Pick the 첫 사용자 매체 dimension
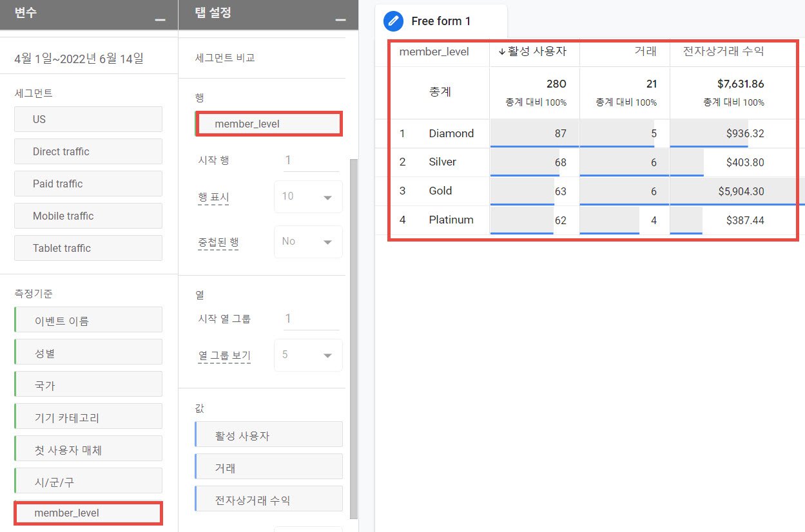This screenshot has height=532, width=805. (x=88, y=448)
